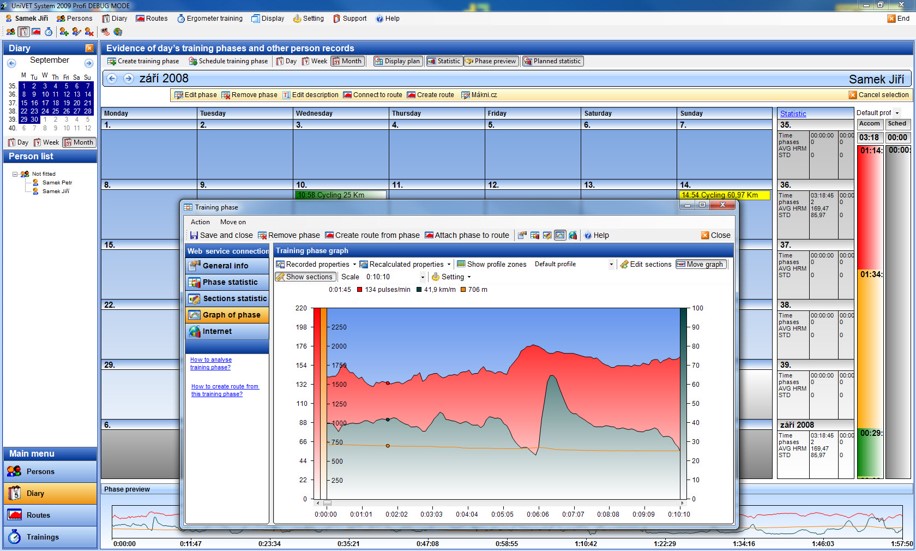Toggle Phase preview button
Image resolution: width=916 pixels, height=551 pixels.
click(491, 61)
